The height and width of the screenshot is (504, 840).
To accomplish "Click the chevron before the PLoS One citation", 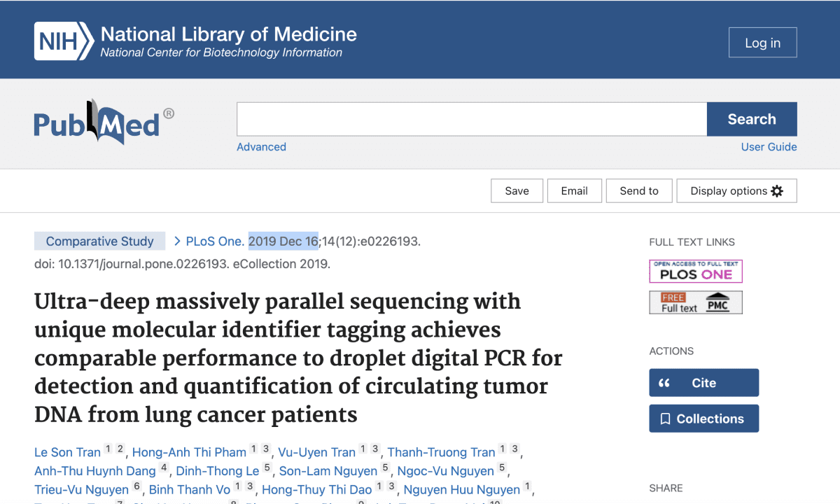I will (176, 241).
